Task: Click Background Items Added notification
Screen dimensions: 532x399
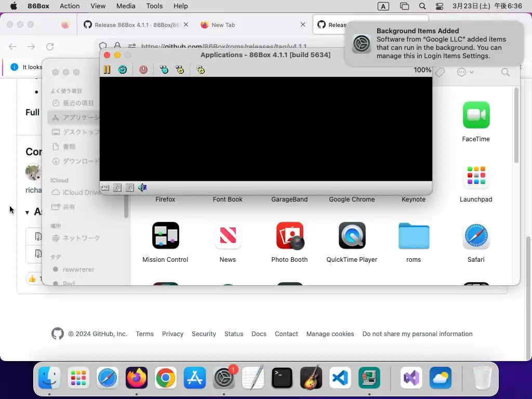Action: coord(434,44)
